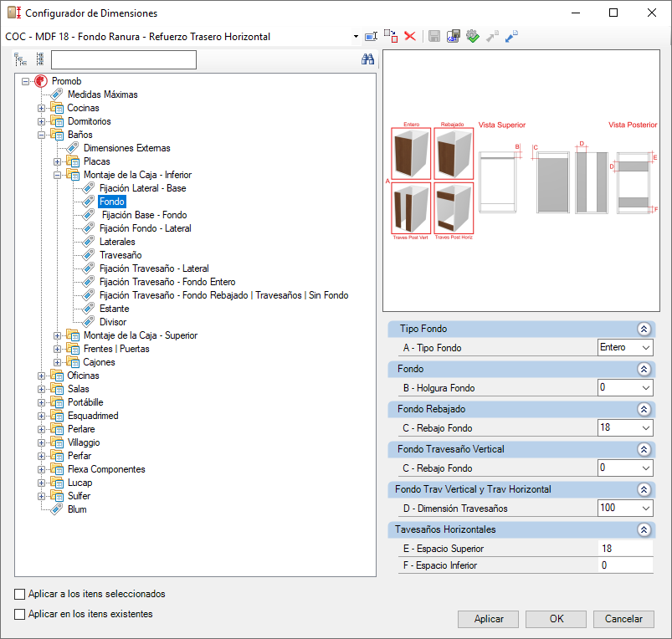Click the Cocinas folder icon
Screen dimensions: 672x639
click(57, 108)
